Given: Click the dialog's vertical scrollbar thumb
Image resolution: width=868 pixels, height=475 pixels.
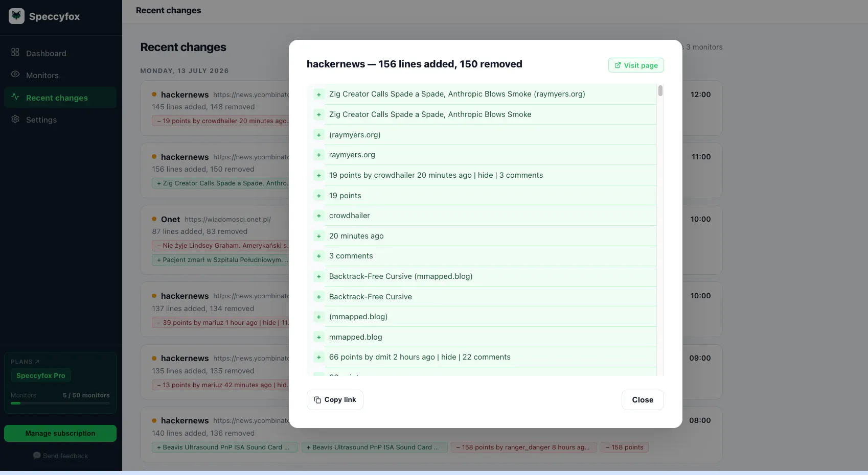Looking at the screenshot, I should click(x=660, y=90).
